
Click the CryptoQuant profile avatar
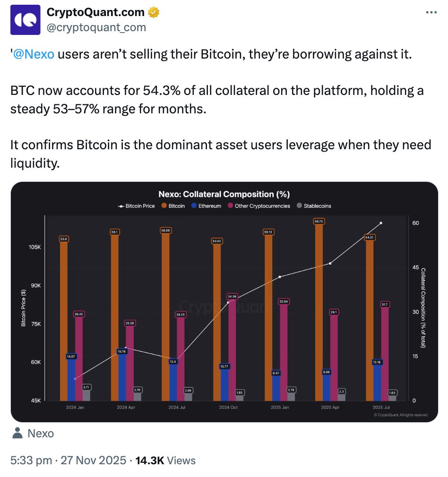tap(26, 19)
